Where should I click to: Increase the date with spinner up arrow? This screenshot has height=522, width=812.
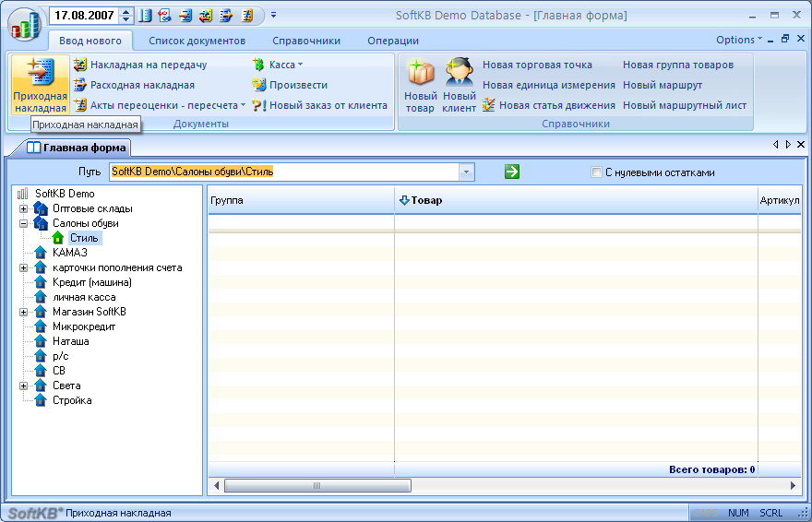tap(126, 11)
